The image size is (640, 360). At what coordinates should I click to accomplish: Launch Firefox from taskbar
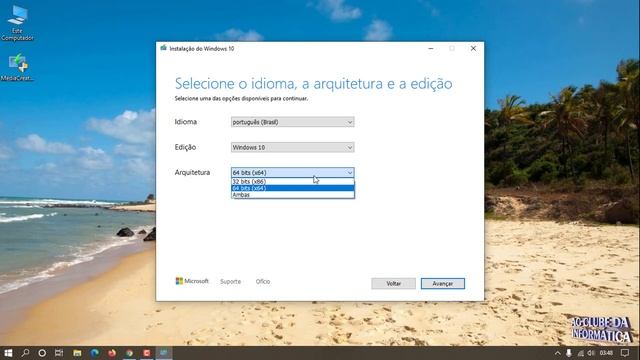point(112,353)
